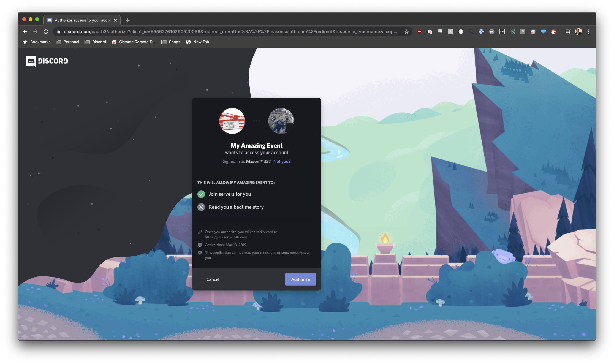The image size is (614, 364).
Task: Toggle Read you a bedtime story
Action: pyautogui.click(x=201, y=207)
